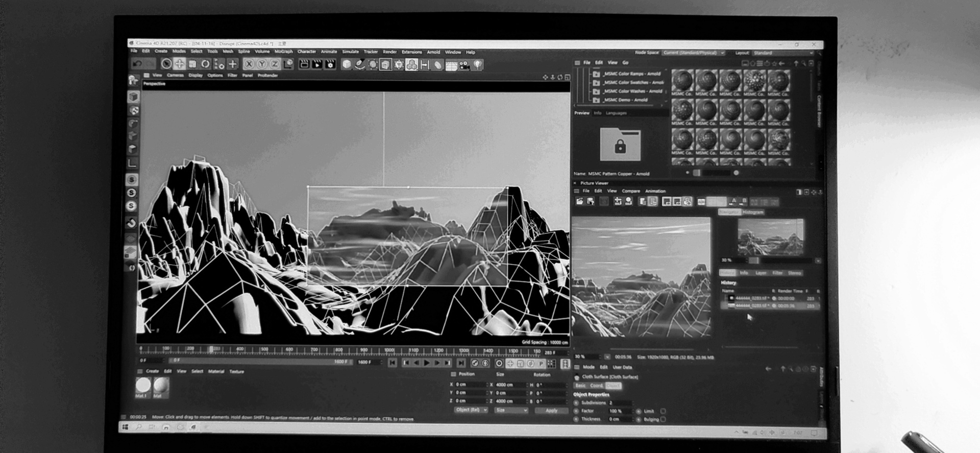
Task: Open the MoGraph menu
Action: coord(284,52)
